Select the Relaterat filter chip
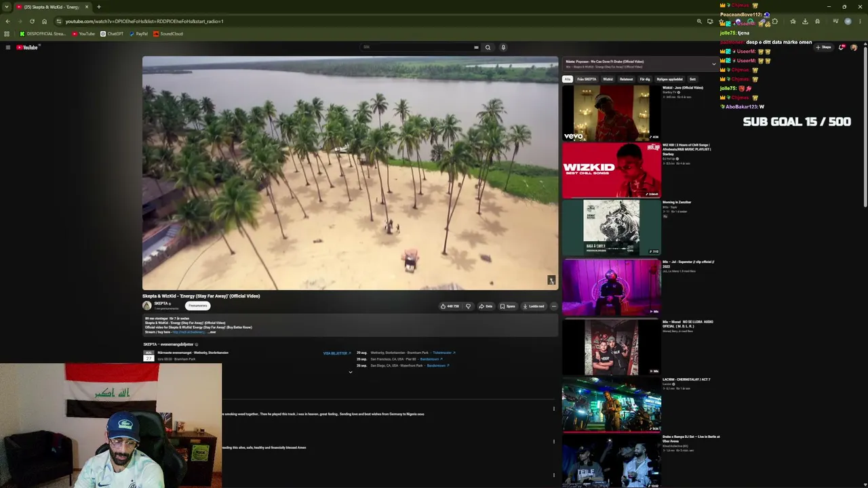This screenshot has width=868, height=488. click(x=626, y=79)
